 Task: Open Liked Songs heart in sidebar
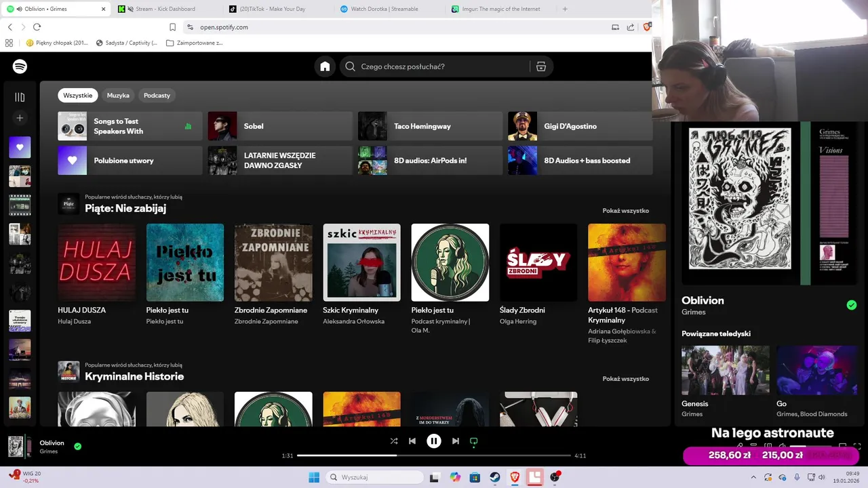pos(20,147)
